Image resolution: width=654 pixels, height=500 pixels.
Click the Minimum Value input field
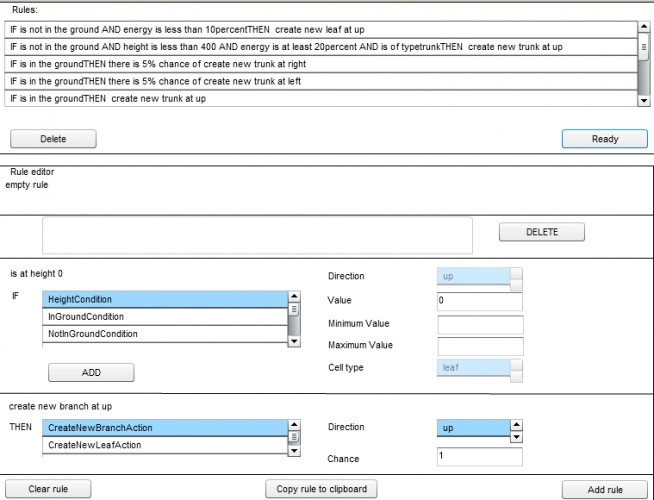pyautogui.click(x=480, y=325)
